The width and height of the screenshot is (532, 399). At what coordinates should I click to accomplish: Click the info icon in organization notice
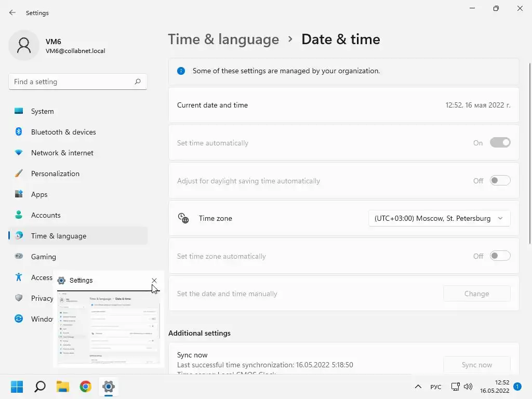coord(181,71)
